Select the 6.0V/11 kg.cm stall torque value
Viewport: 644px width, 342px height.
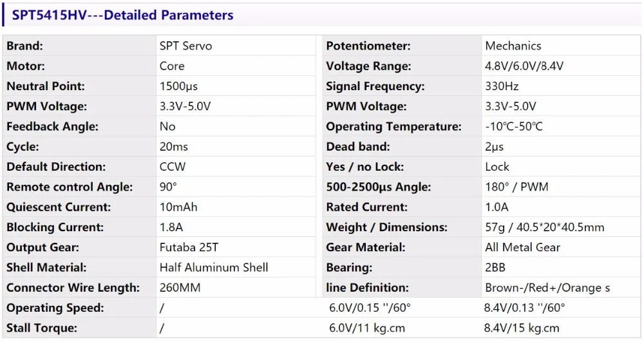367,328
